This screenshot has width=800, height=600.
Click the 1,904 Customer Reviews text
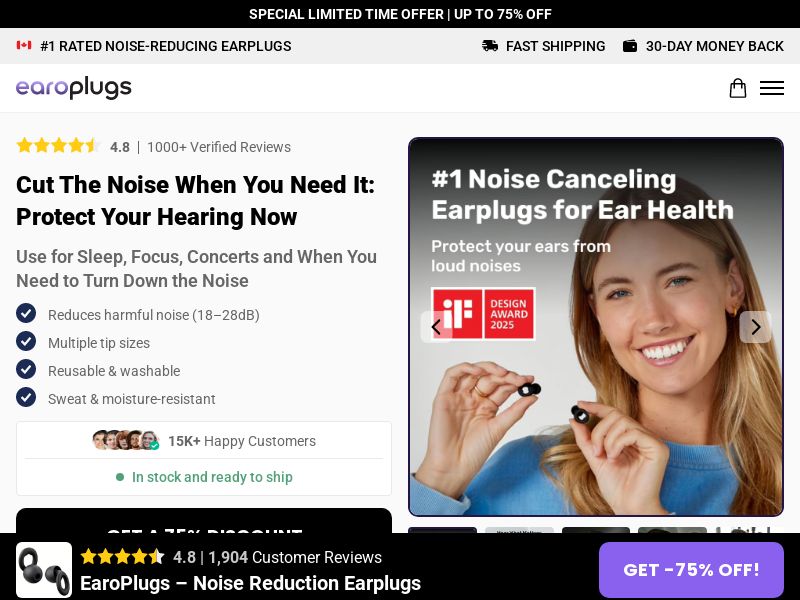[295, 557]
